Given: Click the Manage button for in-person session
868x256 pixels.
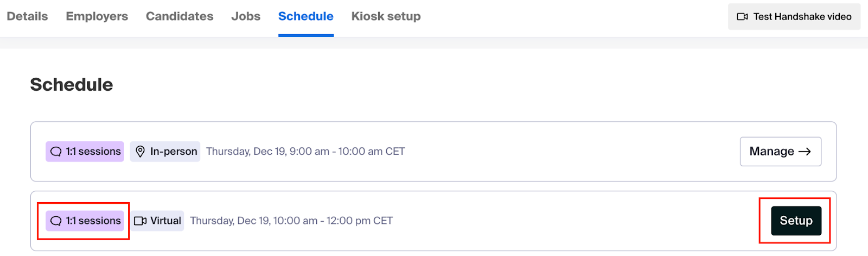Looking at the screenshot, I should tap(780, 152).
